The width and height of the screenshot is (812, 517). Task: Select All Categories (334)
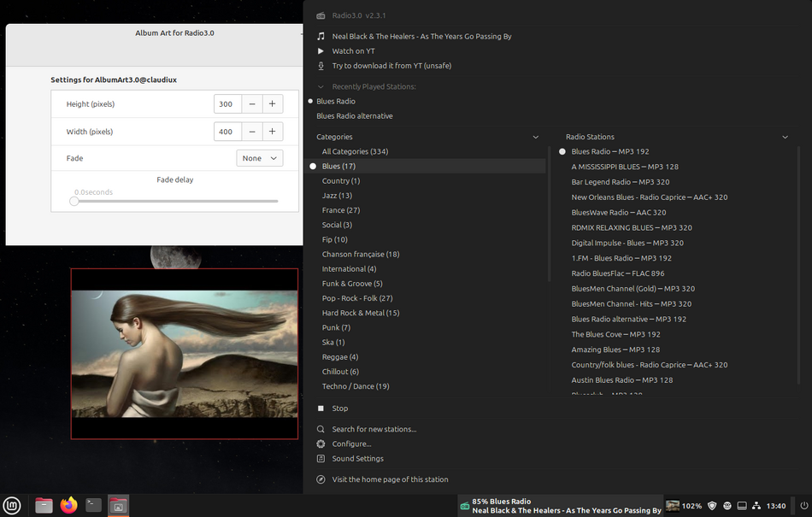355,151
